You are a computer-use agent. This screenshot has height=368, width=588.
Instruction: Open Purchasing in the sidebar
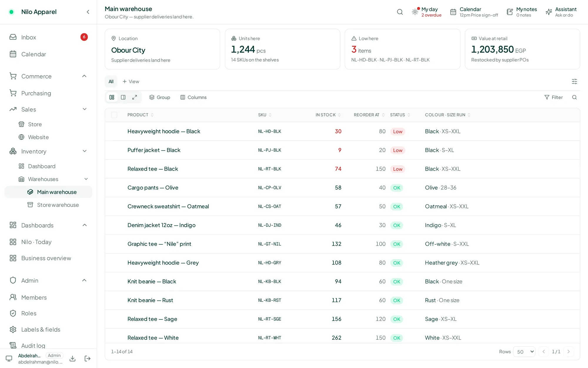[49, 93]
